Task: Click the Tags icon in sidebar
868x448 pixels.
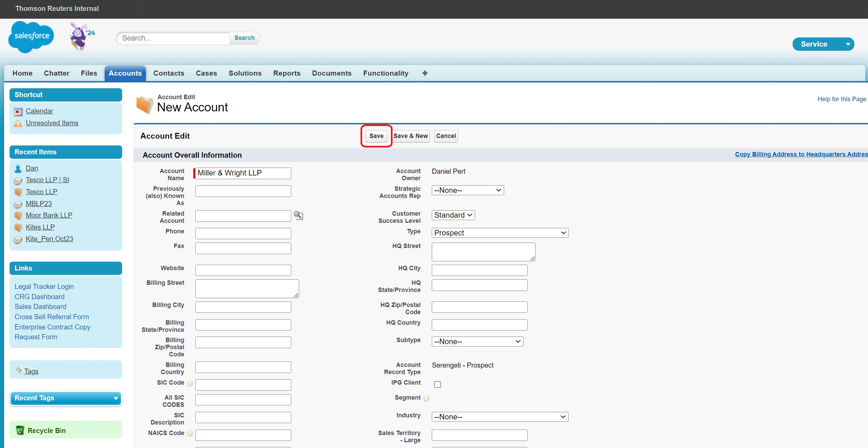Action: (19, 370)
